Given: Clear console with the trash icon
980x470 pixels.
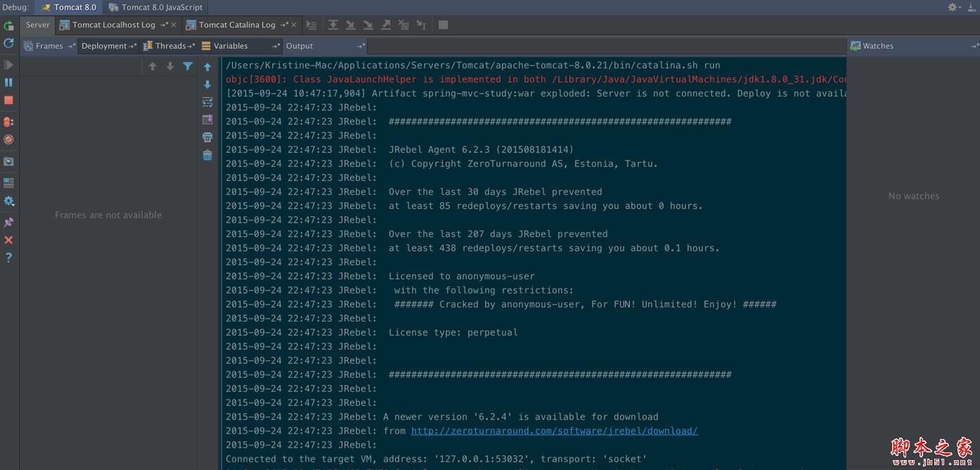Looking at the screenshot, I should [x=207, y=155].
